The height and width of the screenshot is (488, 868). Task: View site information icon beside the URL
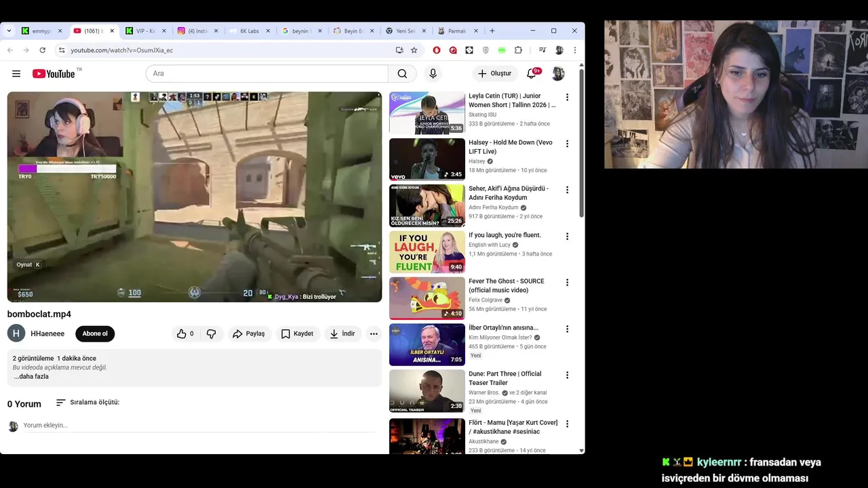[62, 50]
